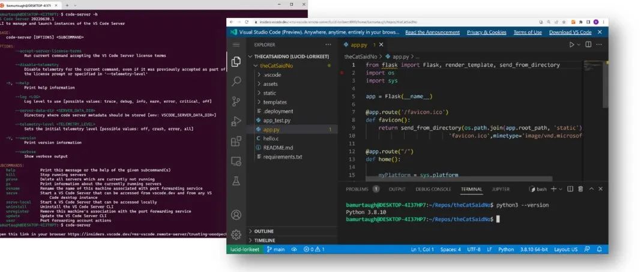Open the Terms of Use link
This screenshot has height=272, width=644.
coord(528,32)
